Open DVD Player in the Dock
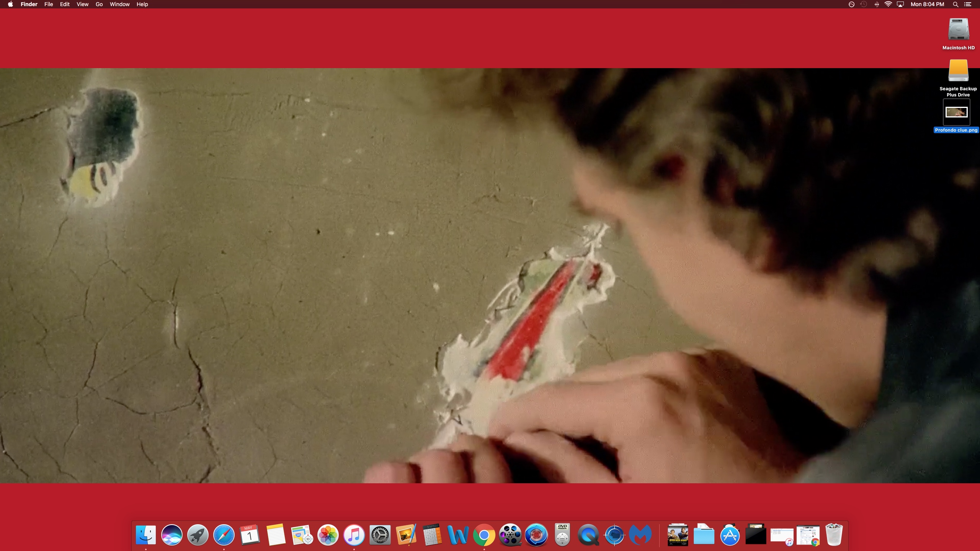The width and height of the screenshot is (980, 551). [562, 535]
